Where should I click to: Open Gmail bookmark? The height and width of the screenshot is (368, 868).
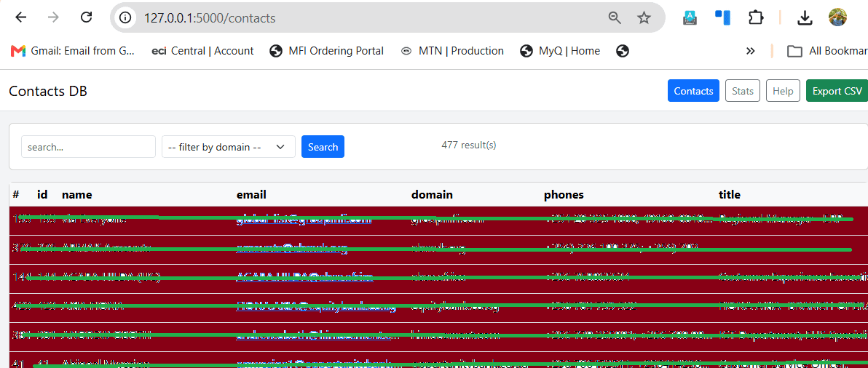pyautogui.click(x=73, y=52)
